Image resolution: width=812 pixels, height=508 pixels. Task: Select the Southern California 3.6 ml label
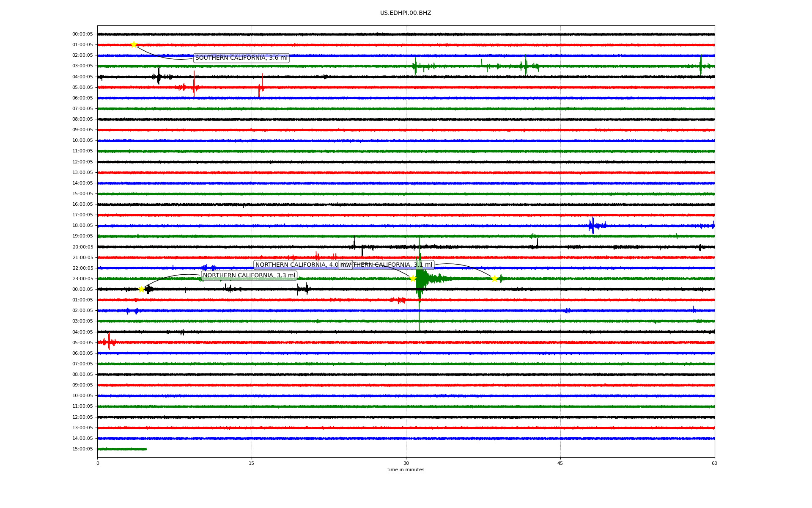point(241,58)
